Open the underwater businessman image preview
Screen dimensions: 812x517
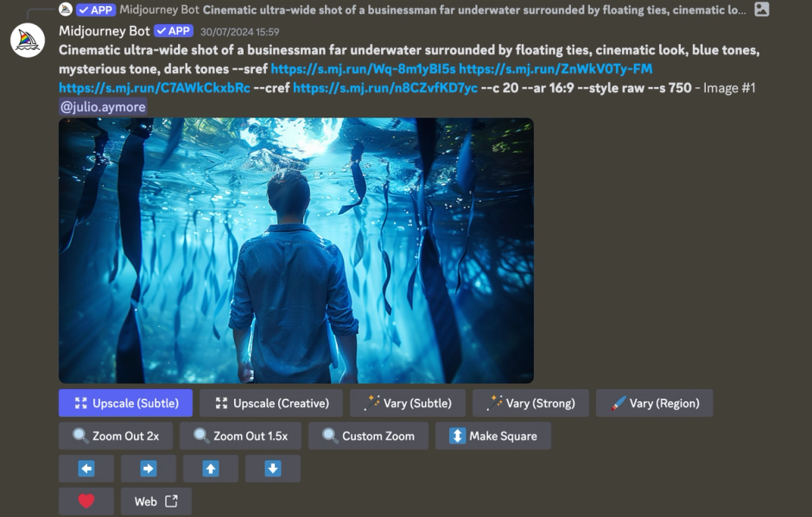pos(296,250)
